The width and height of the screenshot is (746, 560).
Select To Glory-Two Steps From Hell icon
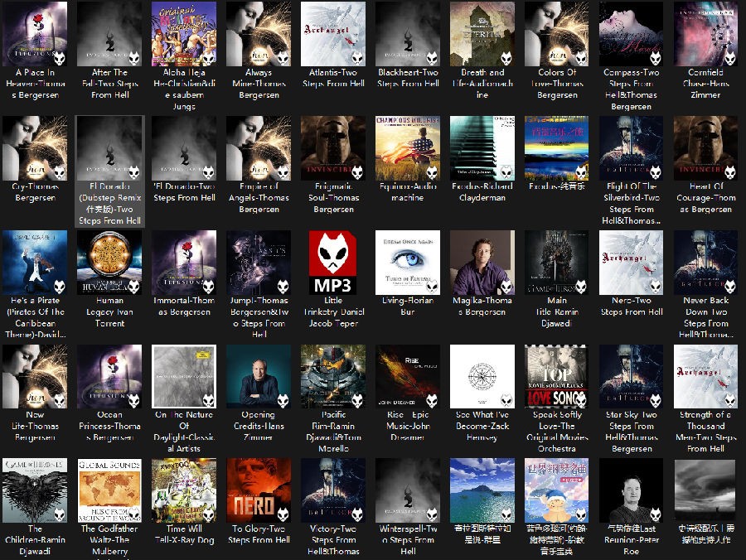pos(259,490)
